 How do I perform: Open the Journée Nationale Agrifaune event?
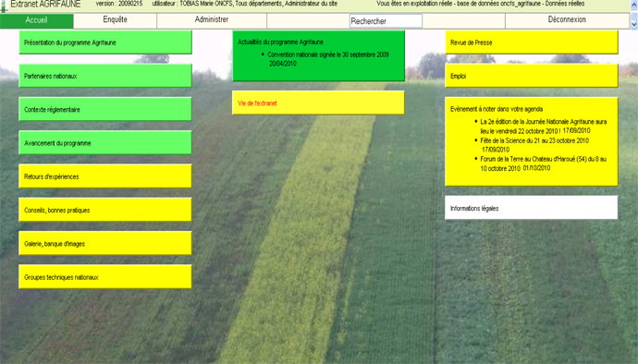(x=543, y=127)
